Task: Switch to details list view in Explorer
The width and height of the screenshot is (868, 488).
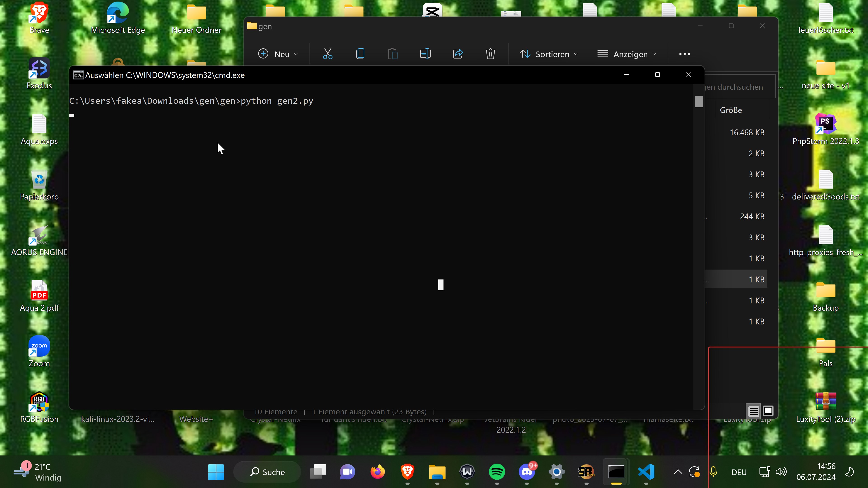Action: pyautogui.click(x=753, y=411)
